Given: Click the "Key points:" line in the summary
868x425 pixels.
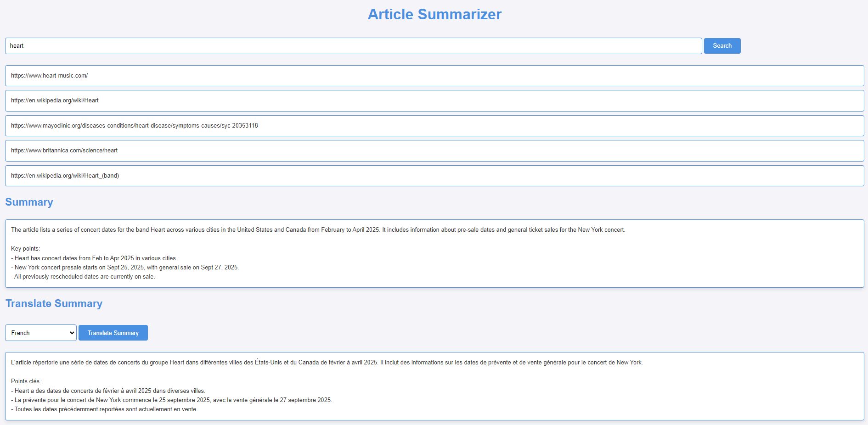Looking at the screenshot, I should click(x=25, y=249).
